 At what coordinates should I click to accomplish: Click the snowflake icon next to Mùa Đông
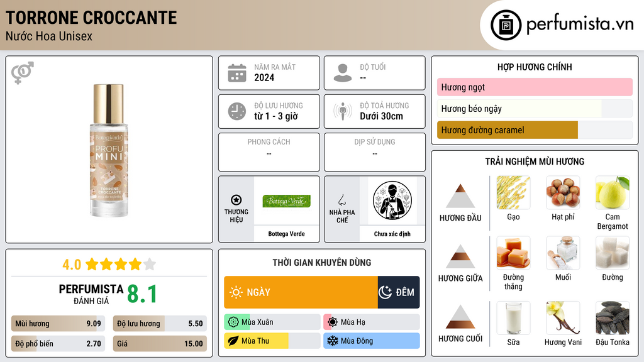pyautogui.click(x=333, y=341)
